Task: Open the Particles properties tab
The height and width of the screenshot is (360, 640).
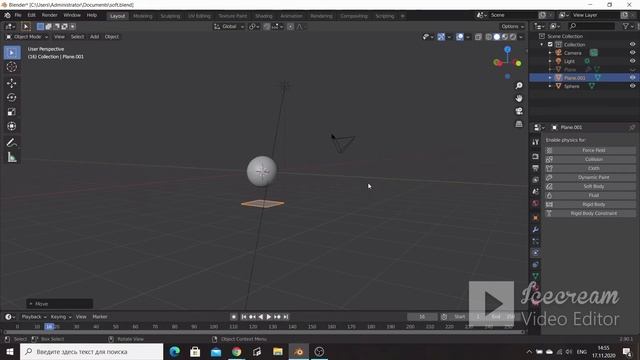Action: pyautogui.click(x=536, y=241)
